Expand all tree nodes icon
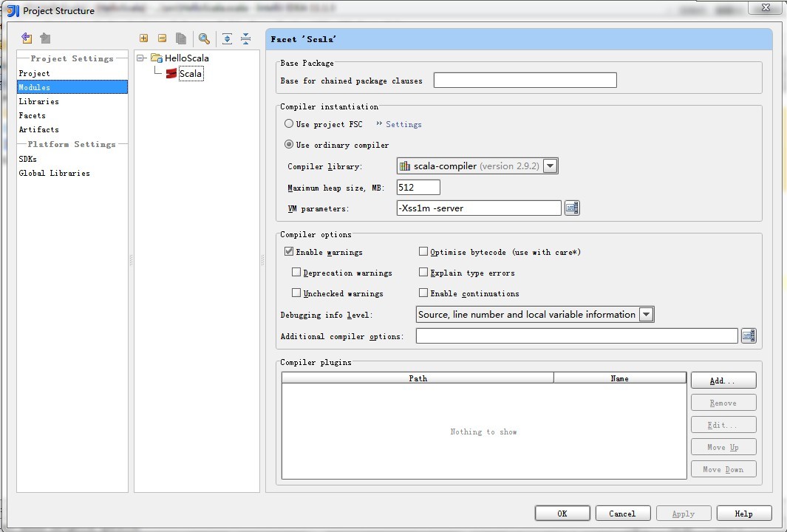This screenshot has height=532, width=787. coord(227,38)
